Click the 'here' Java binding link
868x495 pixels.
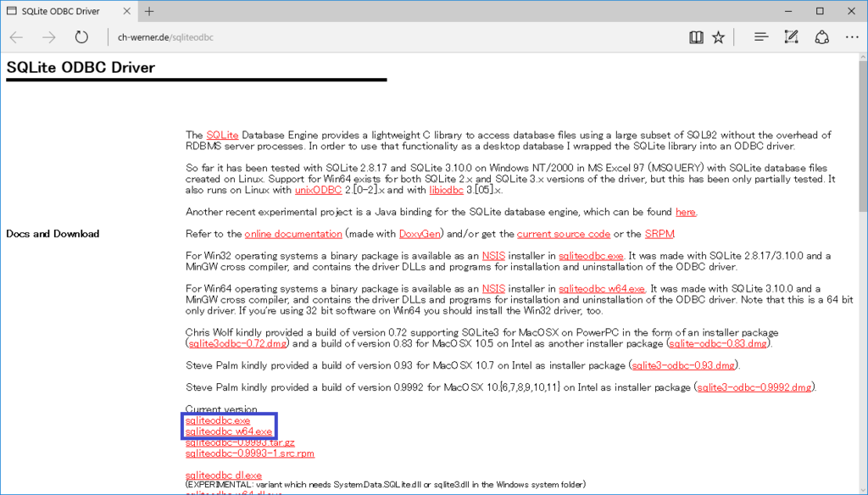(685, 212)
